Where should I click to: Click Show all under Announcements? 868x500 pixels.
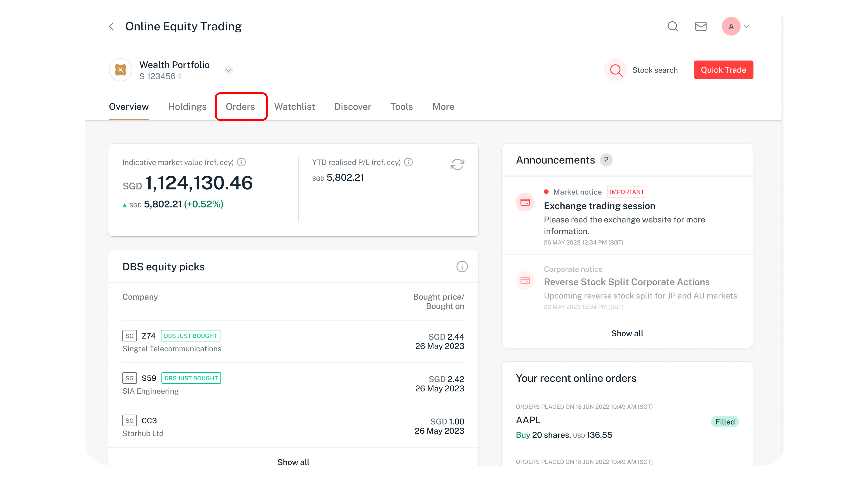(x=627, y=333)
